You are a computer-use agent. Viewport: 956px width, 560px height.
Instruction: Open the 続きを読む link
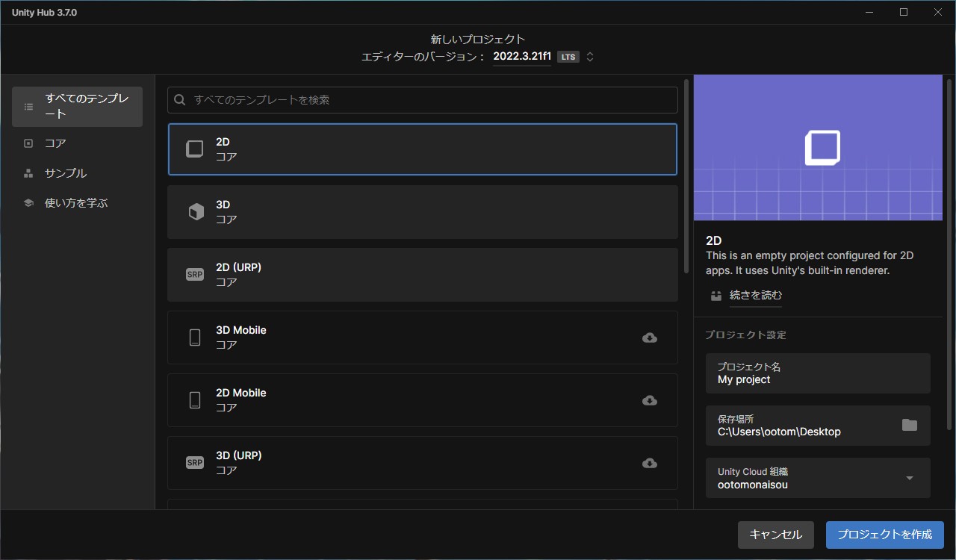point(755,295)
